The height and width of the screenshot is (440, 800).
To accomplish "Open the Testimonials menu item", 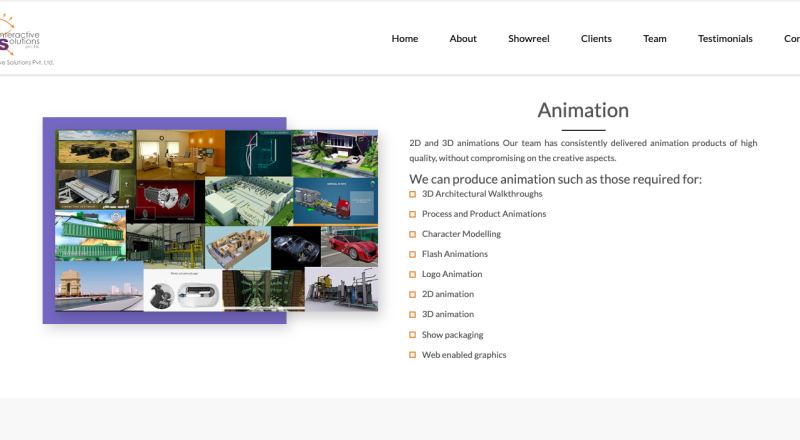I will click(725, 39).
